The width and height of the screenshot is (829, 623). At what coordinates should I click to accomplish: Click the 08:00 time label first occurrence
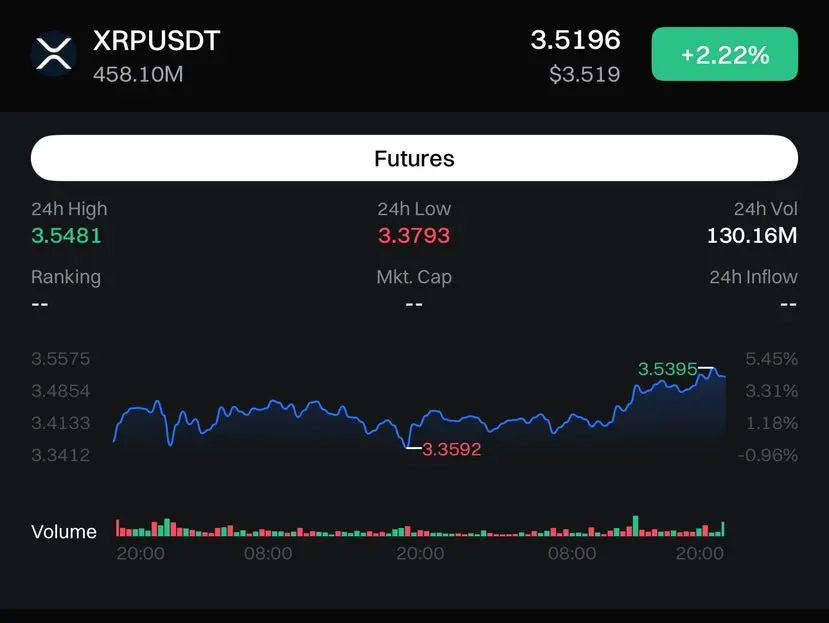pos(268,553)
